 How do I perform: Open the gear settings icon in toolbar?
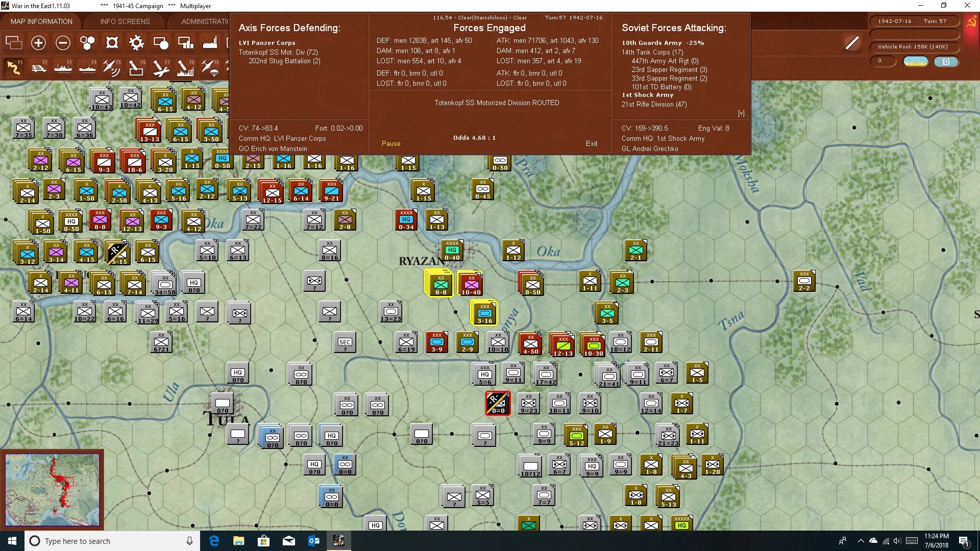136,43
